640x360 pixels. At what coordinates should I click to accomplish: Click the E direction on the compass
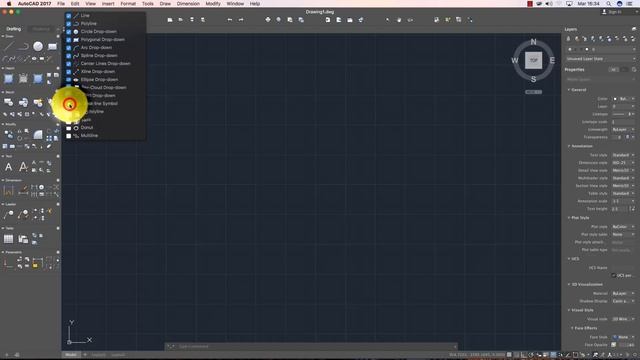tap(552, 60)
